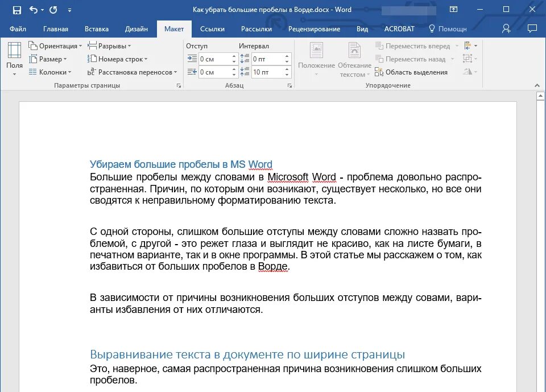Image resolution: width=546 pixels, height=392 pixels.
Task: Open the comments speech bubble icon
Action: coord(532,28)
